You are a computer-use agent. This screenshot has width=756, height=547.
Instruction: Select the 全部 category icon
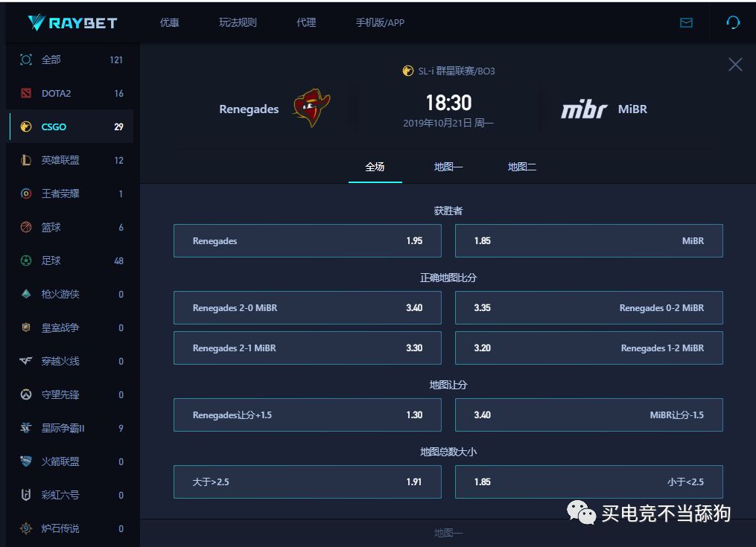[x=26, y=60]
